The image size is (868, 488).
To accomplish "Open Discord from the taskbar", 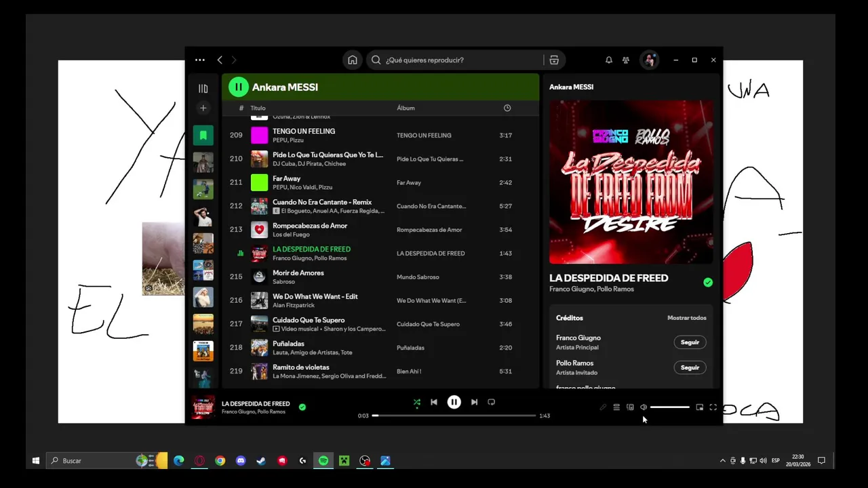I will tap(241, 461).
